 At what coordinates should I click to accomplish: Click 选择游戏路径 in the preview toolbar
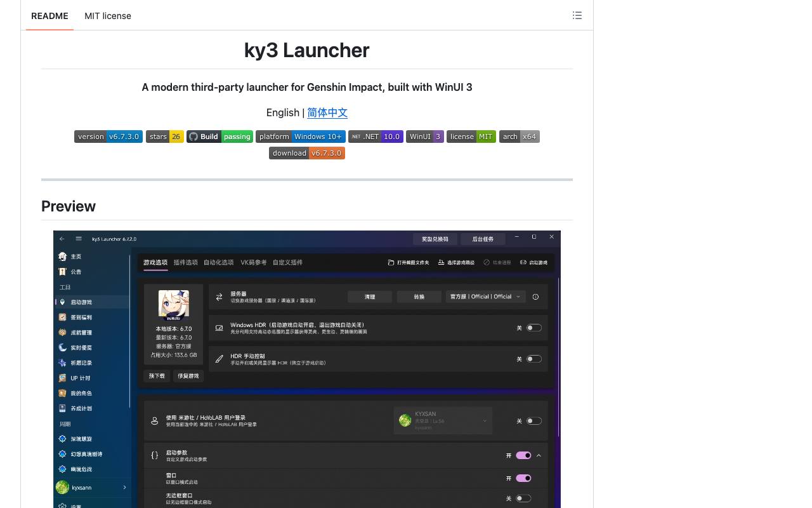click(x=456, y=262)
